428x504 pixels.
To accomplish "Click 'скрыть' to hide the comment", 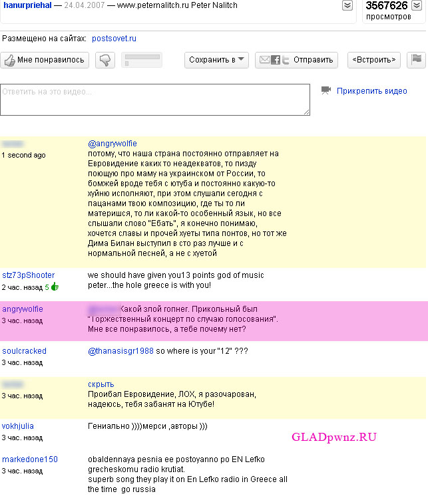I will tap(101, 384).
